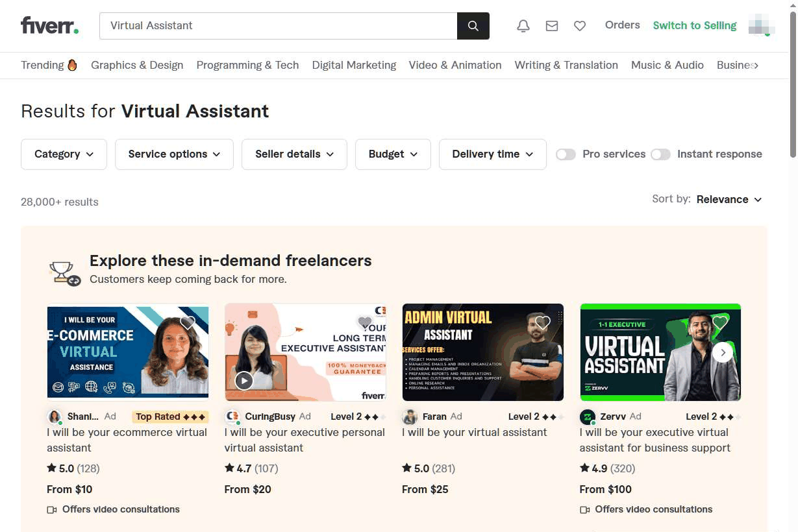Screen dimensions: 798x532
Task: Open Writing & Translation category
Action: (566, 65)
